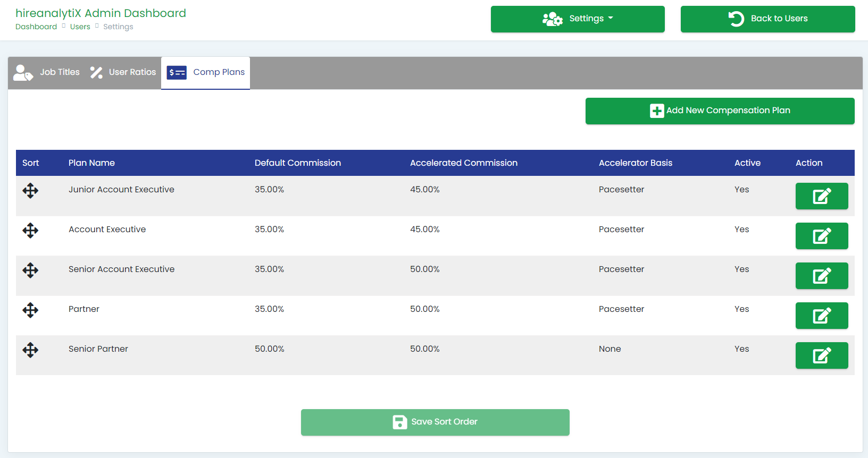This screenshot has height=458, width=868.
Task: Click the None accelerator basis value
Action: (x=610, y=349)
